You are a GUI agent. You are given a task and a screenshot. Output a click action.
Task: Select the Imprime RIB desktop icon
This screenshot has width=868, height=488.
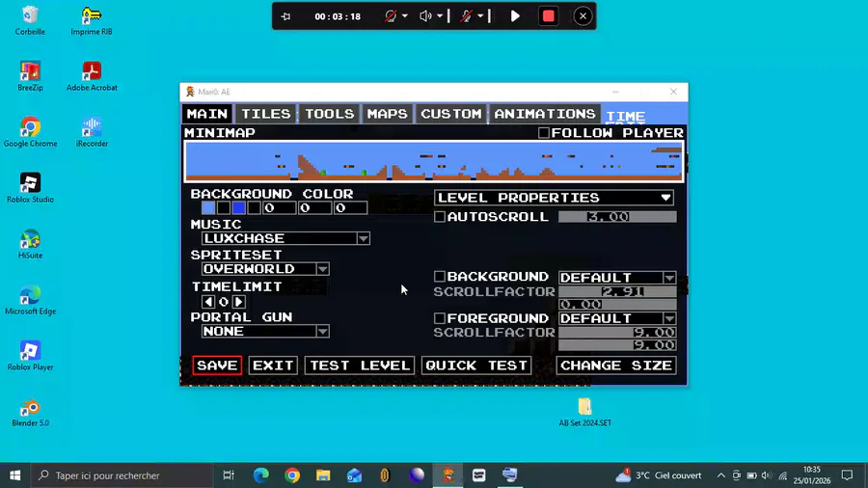coord(92,21)
